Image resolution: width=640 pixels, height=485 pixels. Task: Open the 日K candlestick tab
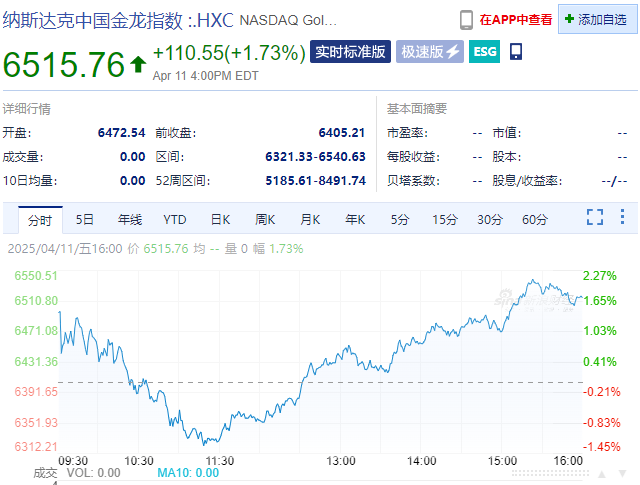tap(220, 219)
